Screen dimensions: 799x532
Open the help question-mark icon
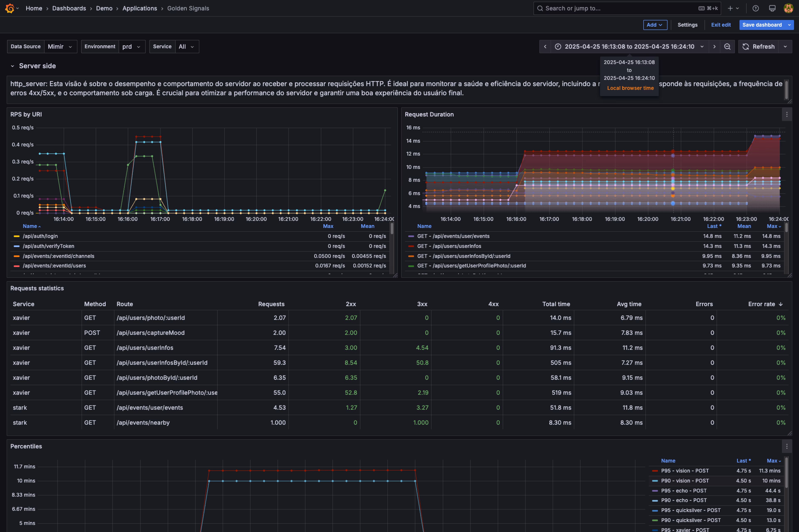pos(756,8)
